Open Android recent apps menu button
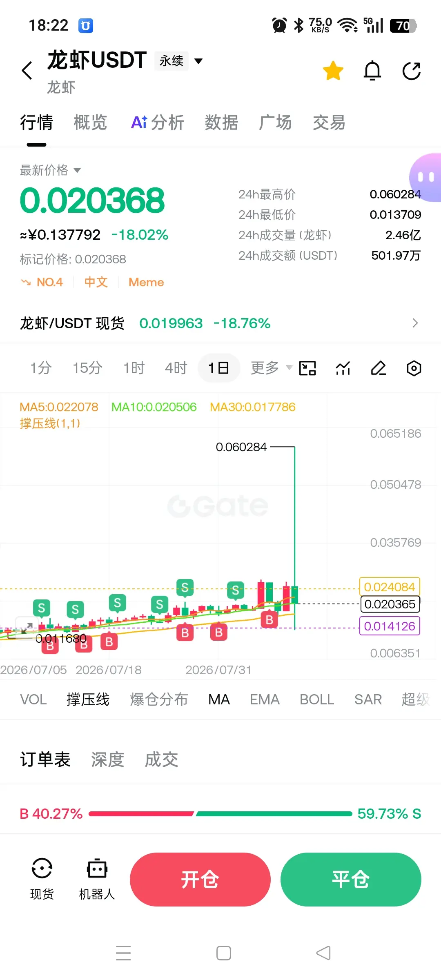Screen dimensions: 441x980 pos(123,953)
